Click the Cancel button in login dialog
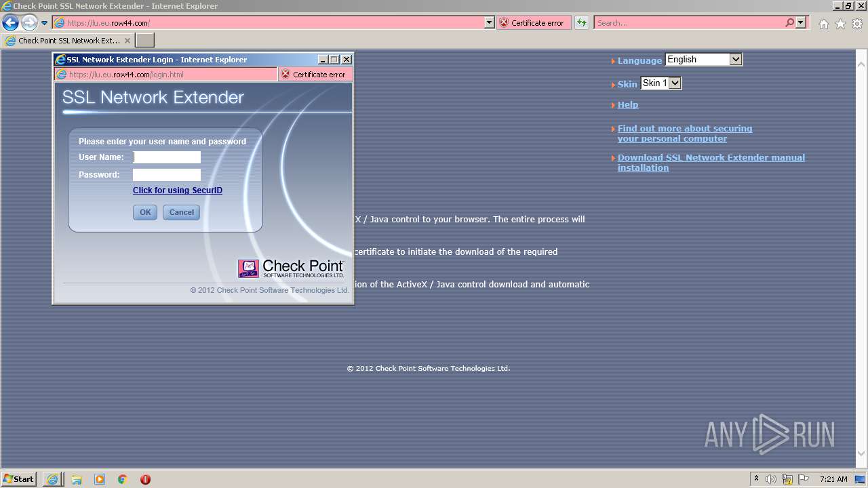Screen dimensions: 868x488 pos(181,212)
